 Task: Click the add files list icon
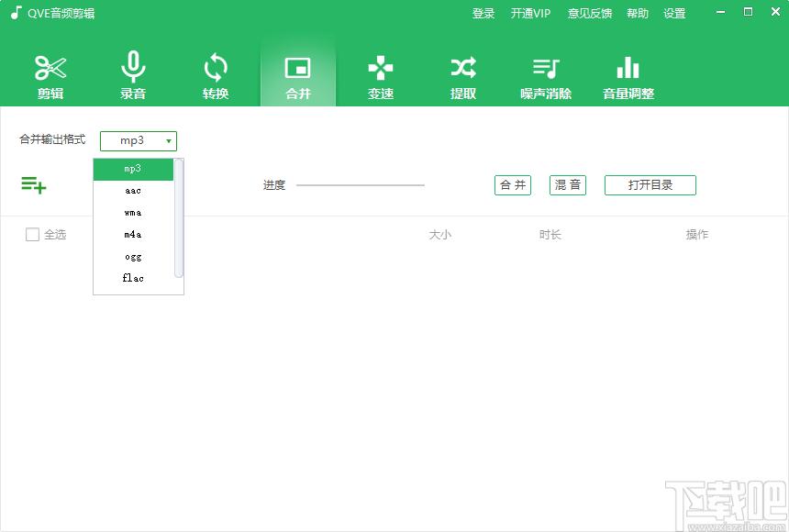click(x=34, y=184)
